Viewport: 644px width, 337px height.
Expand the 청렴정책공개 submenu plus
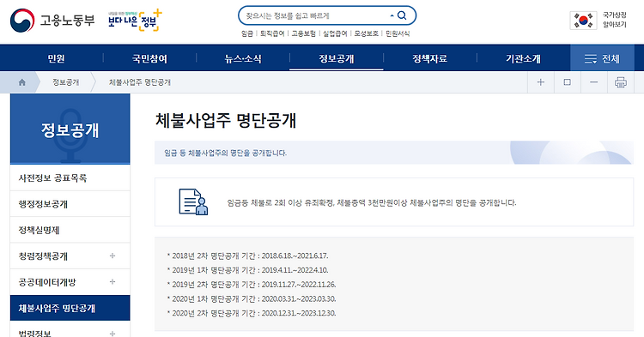[x=112, y=256]
